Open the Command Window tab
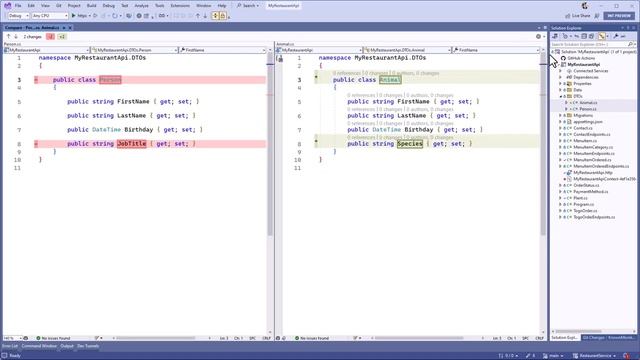 click(39, 346)
